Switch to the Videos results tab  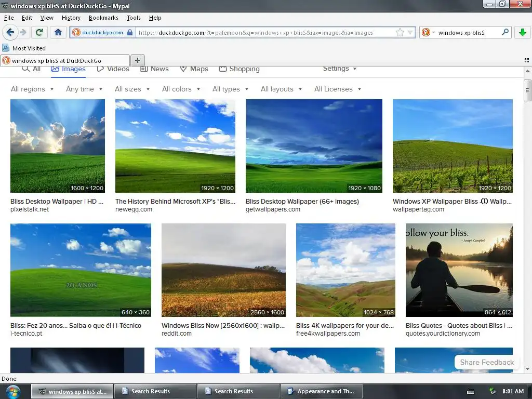click(x=113, y=69)
